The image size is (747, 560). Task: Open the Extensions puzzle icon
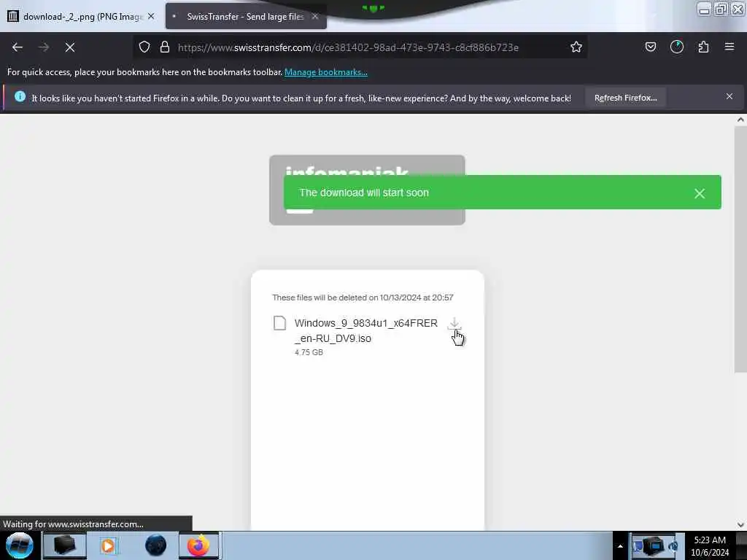pos(703,47)
